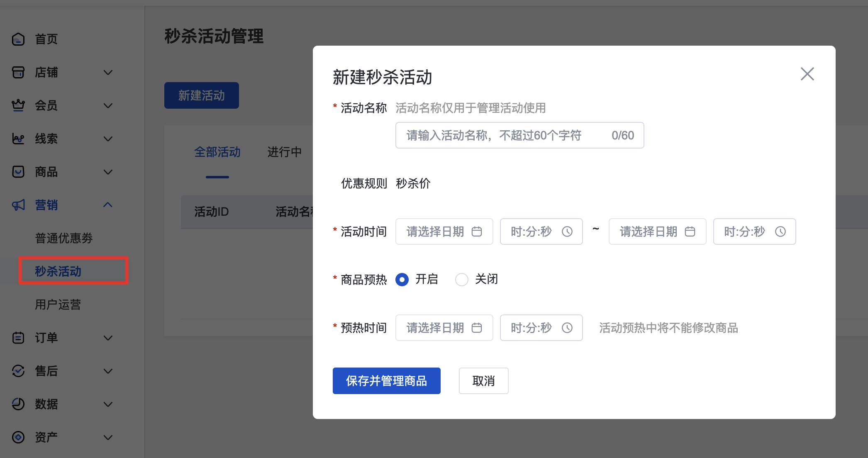The height and width of the screenshot is (458, 868).
Task: Click the 活动名称 text input
Action: pyautogui.click(x=520, y=135)
